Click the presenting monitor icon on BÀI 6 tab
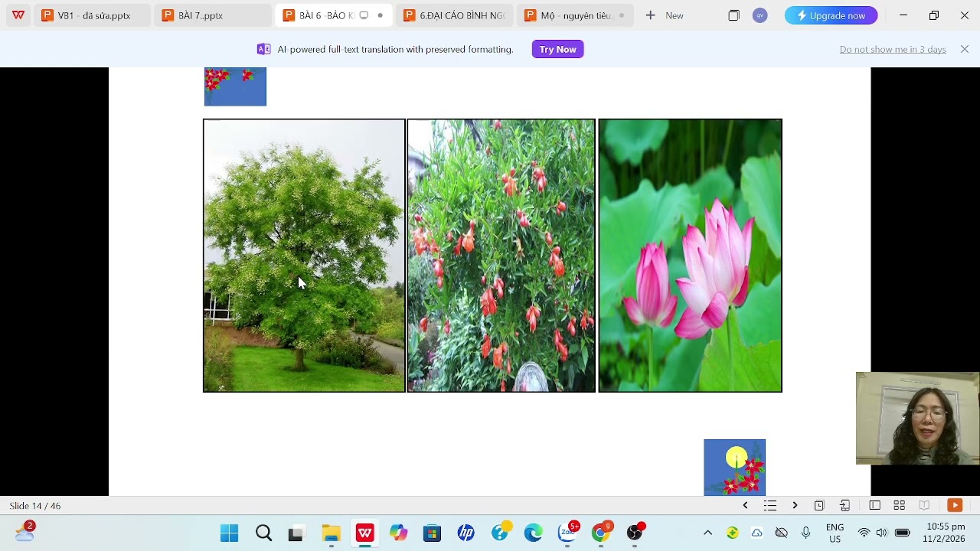980x551 pixels. [x=364, y=15]
